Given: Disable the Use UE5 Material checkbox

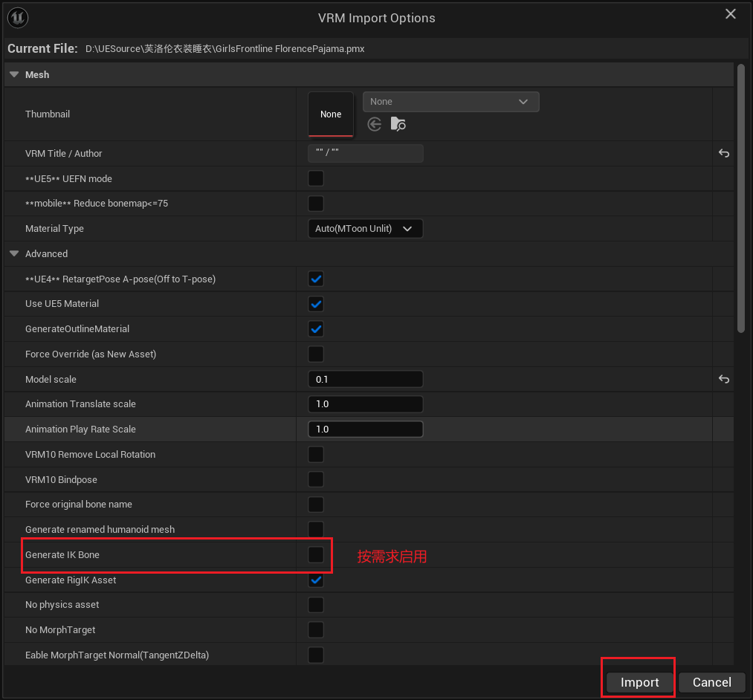Looking at the screenshot, I should pyautogui.click(x=315, y=303).
